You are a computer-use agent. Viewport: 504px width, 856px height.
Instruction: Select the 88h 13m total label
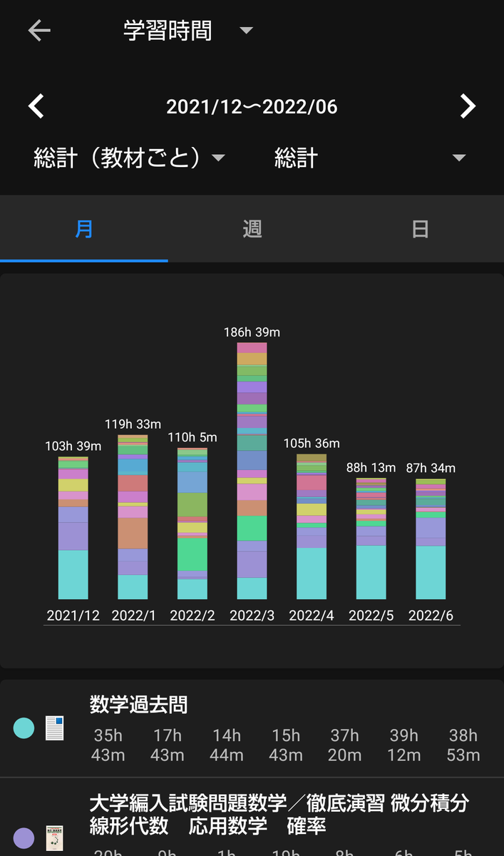(371, 468)
